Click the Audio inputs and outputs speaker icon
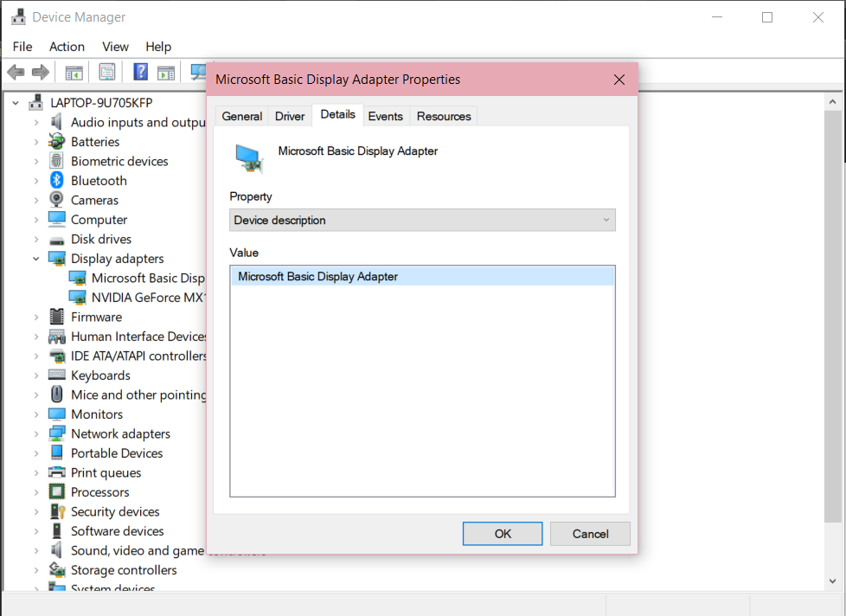The image size is (846, 616). (56, 123)
